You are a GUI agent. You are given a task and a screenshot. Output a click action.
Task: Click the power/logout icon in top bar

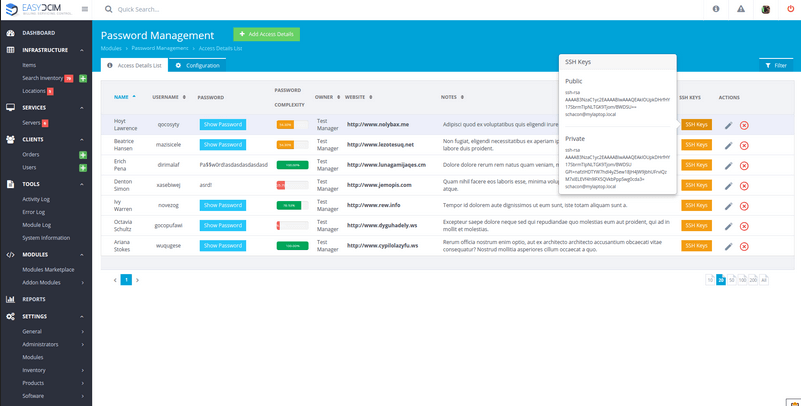click(x=791, y=9)
